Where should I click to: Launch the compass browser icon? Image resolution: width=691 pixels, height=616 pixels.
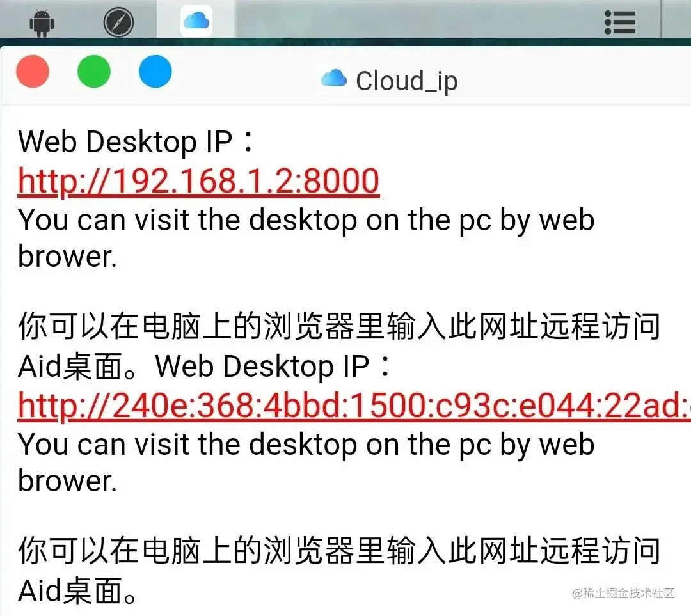(x=118, y=22)
